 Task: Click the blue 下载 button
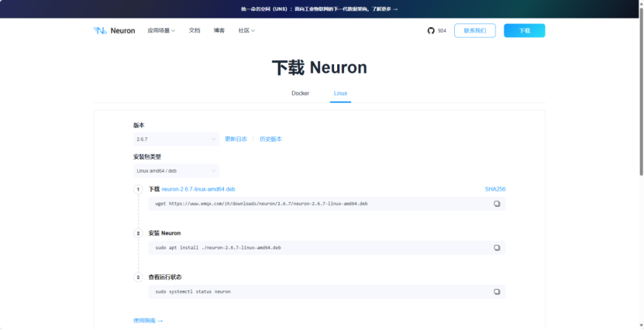click(525, 31)
